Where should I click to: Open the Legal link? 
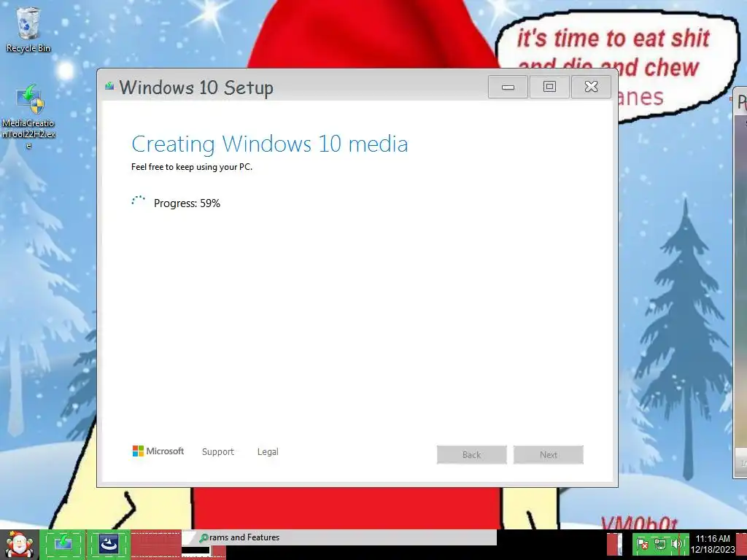tap(268, 451)
